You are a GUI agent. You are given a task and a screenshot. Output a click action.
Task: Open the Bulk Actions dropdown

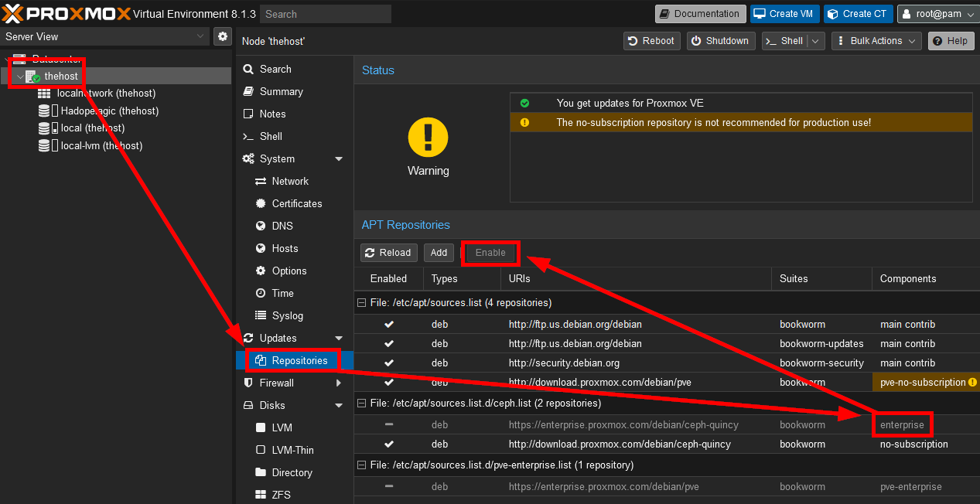coord(876,41)
